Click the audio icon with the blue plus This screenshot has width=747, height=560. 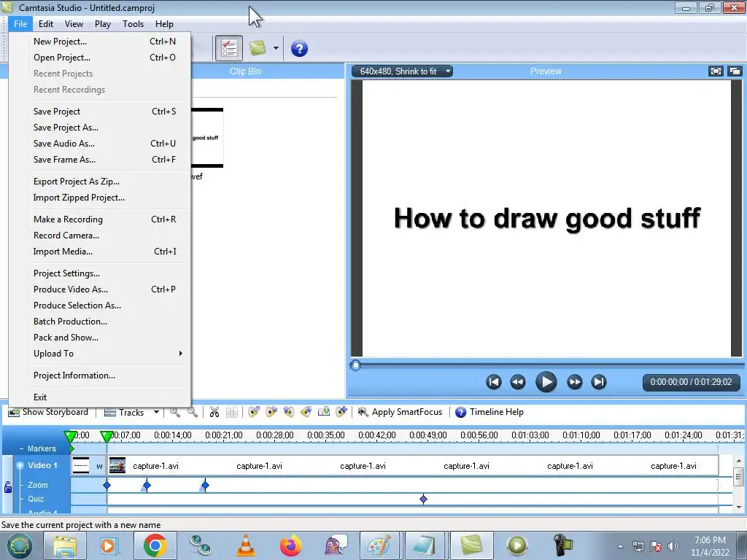click(341, 412)
